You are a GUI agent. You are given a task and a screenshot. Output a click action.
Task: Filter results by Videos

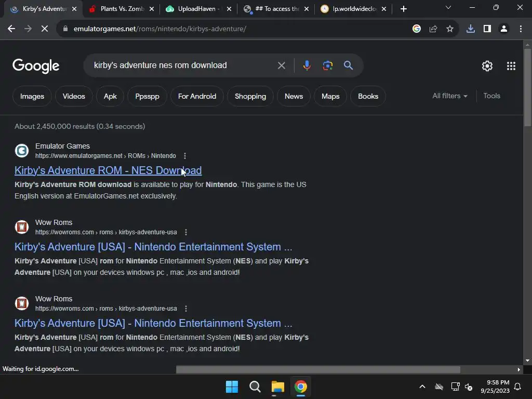(74, 96)
